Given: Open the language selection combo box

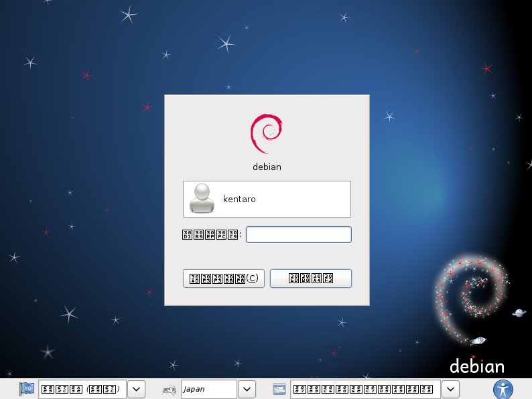Looking at the screenshot, I should tap(82, 389).
